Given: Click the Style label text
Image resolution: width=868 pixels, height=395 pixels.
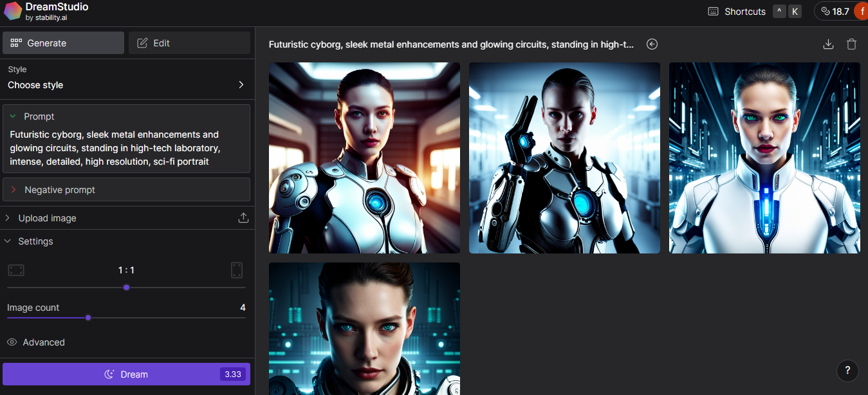Looking at the screenshot, I should pos(17,69).
